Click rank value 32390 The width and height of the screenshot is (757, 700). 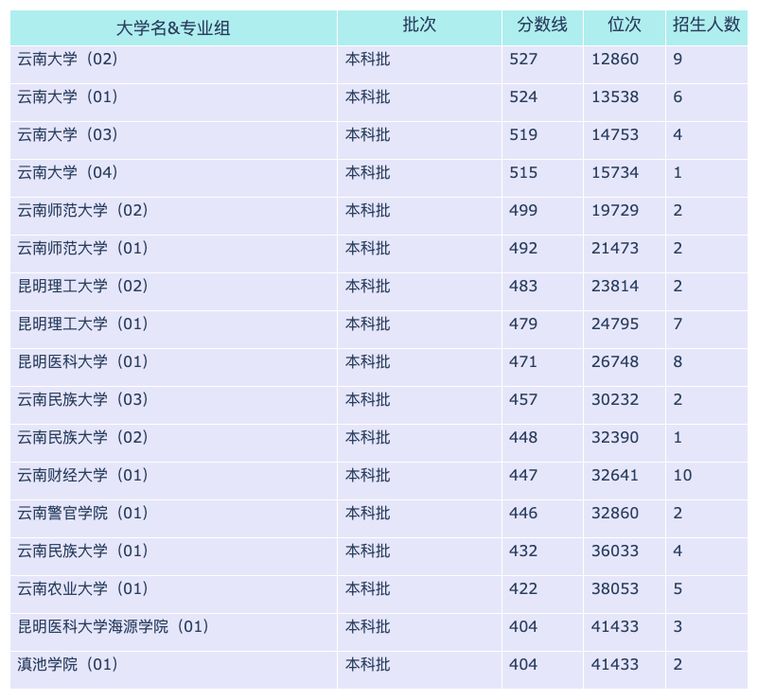click(615, 437)
